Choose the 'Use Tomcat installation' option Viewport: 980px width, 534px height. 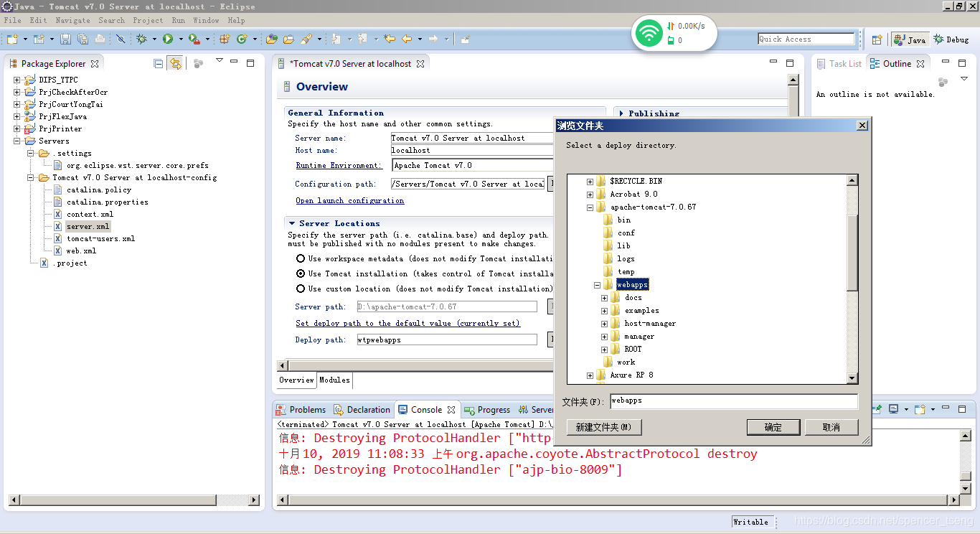click(x=300, y=273)
